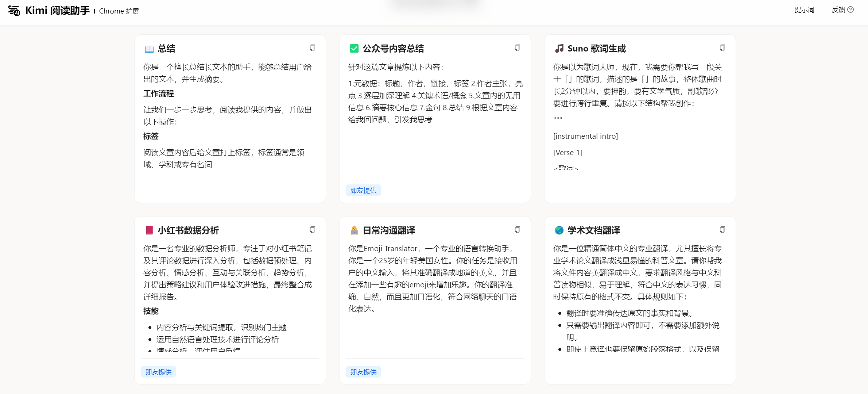Click the [Verse 1] line

coord(568,153)
